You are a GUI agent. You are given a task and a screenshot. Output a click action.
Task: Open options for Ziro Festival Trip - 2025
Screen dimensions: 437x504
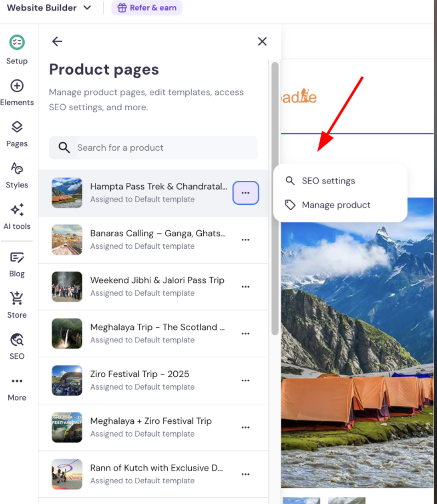pos(245,381)
